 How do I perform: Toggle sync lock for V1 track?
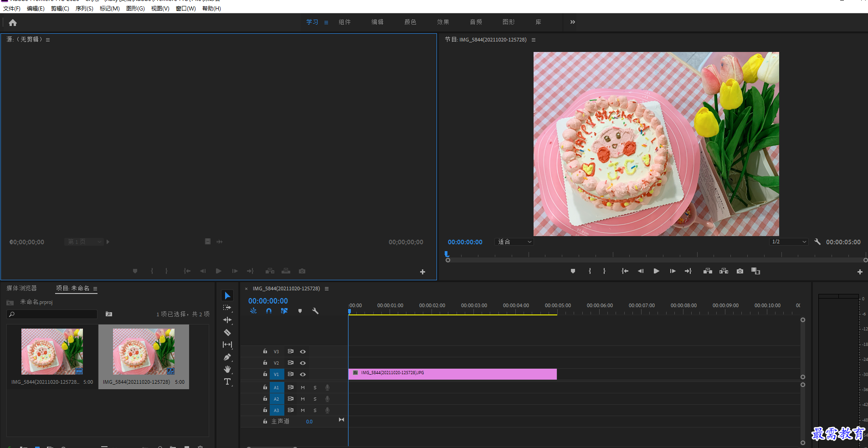pyautogui.click(x=290, y=374)
